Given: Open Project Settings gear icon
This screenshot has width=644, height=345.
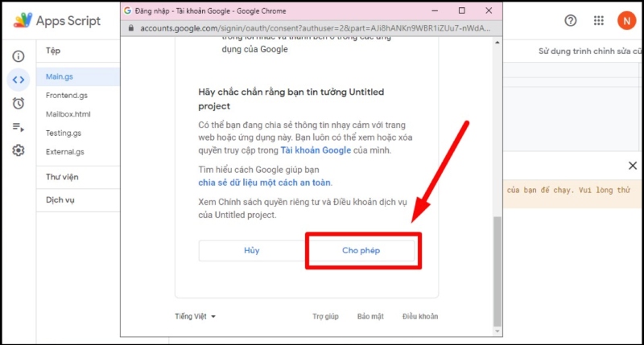Looking at the screenshot, I should tap(18, 150).
